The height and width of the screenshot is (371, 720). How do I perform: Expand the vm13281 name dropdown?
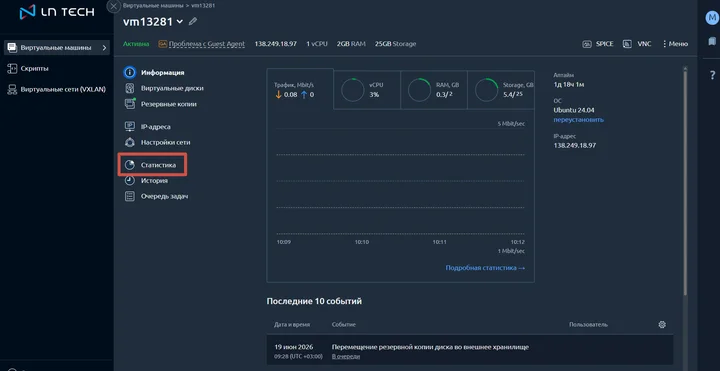point(179,22)
